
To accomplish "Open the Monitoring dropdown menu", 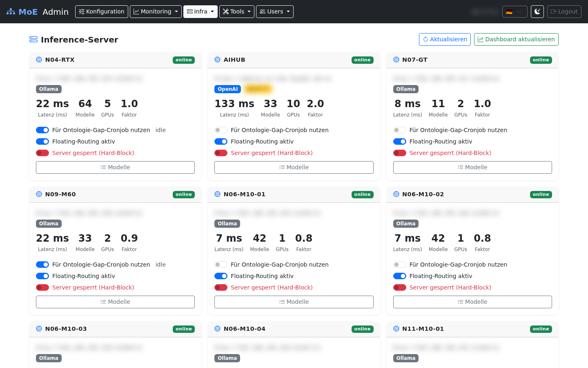I will 156,11.
